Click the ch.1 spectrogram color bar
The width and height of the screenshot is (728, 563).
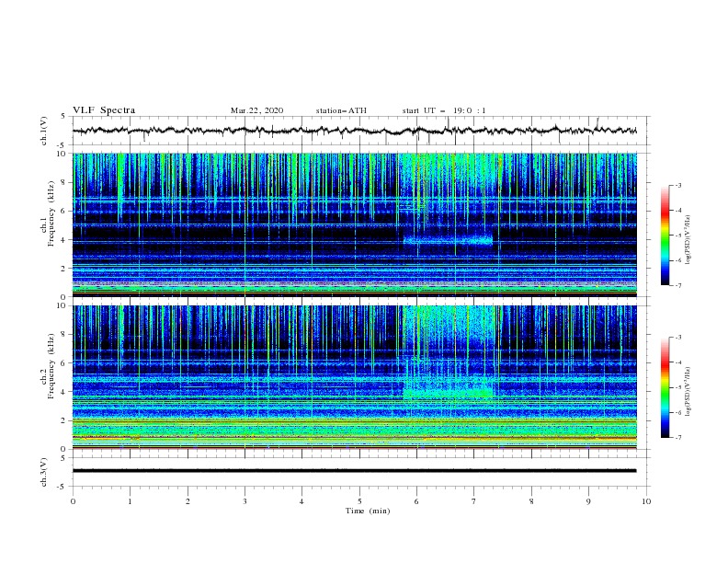tap(665, 236)
